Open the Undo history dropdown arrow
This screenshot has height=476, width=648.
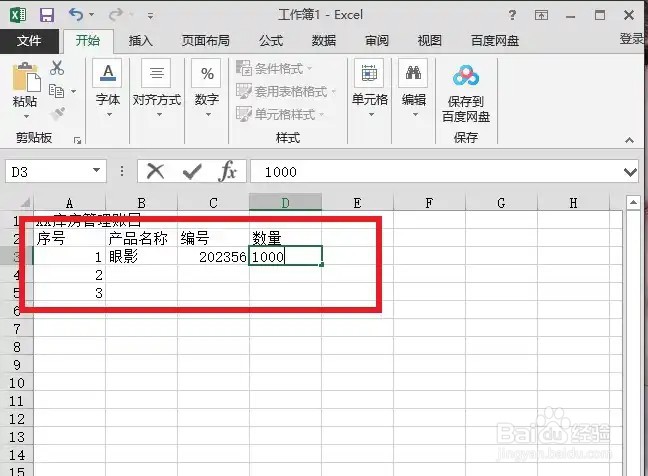pyautogui.click(x=92, y=15)
